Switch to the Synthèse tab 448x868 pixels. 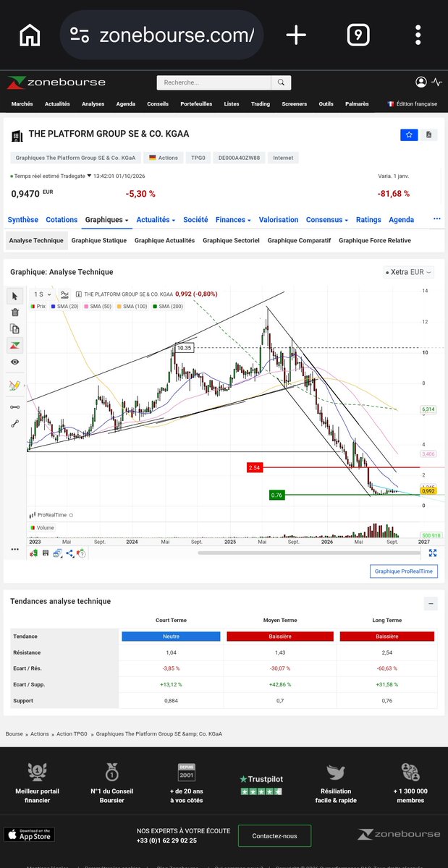pyautogui.click(x=23, y=220)
